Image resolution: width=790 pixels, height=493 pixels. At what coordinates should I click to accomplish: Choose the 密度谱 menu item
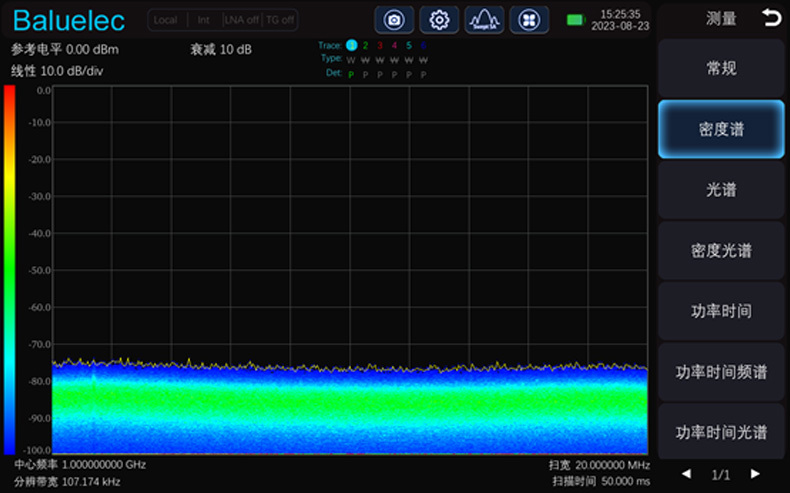click(720, 130)
